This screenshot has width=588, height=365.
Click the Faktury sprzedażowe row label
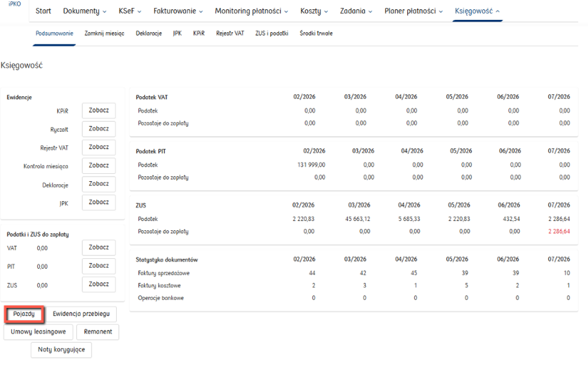pyautogui.click(x=163, y=273)
